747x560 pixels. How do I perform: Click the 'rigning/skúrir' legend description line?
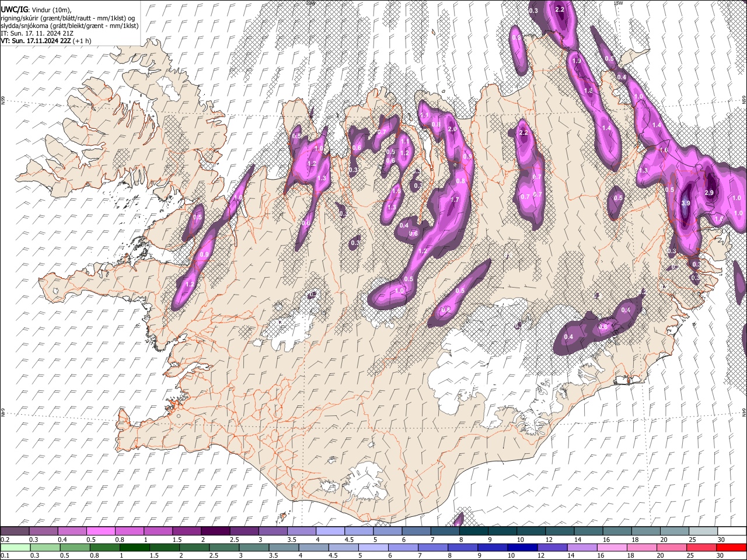[67, 17]
